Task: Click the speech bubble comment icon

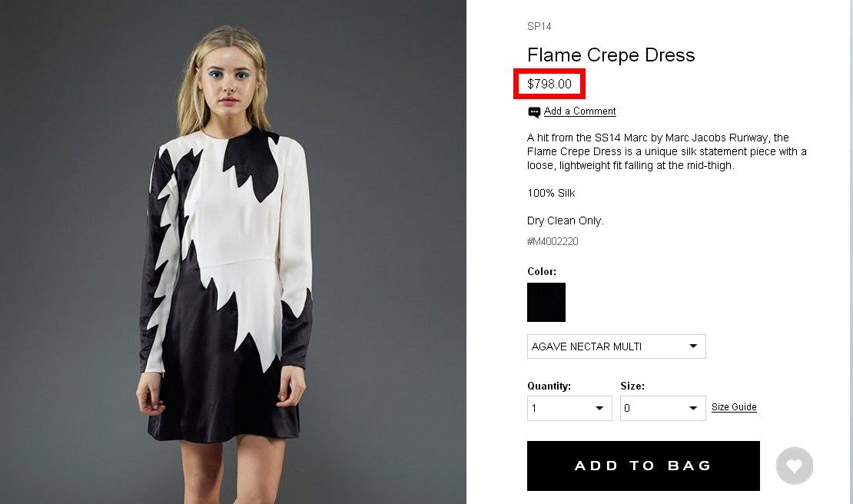Action: click(534, 112)
